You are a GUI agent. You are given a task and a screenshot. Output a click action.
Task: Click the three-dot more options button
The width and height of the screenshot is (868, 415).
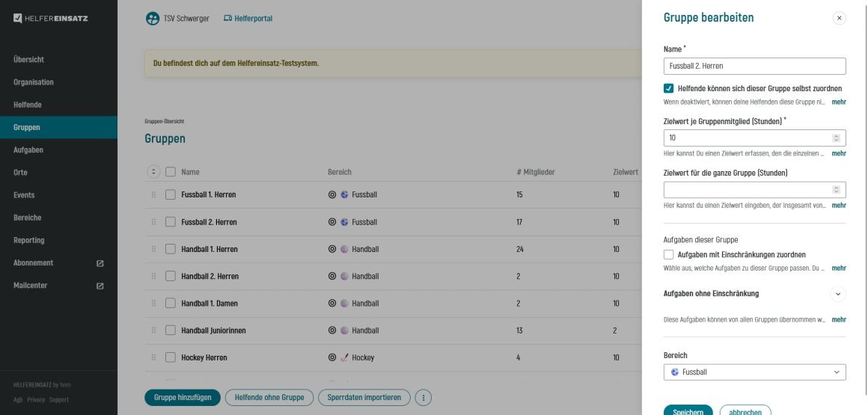[424, 398]
